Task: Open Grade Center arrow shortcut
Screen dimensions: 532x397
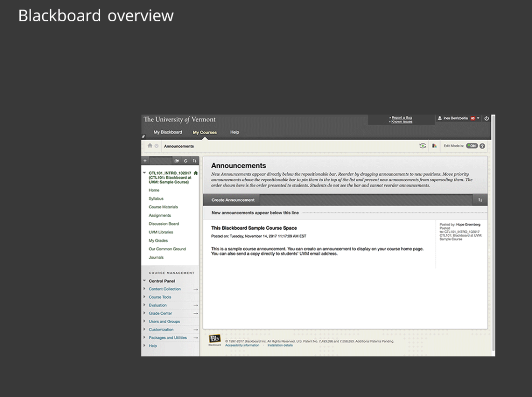Action: [195, 313]
